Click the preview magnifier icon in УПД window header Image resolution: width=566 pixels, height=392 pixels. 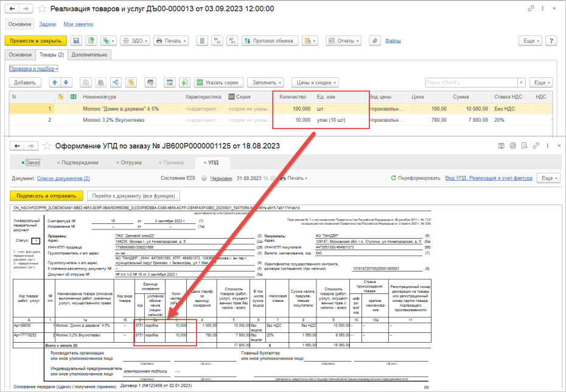(x=524, y=146)
